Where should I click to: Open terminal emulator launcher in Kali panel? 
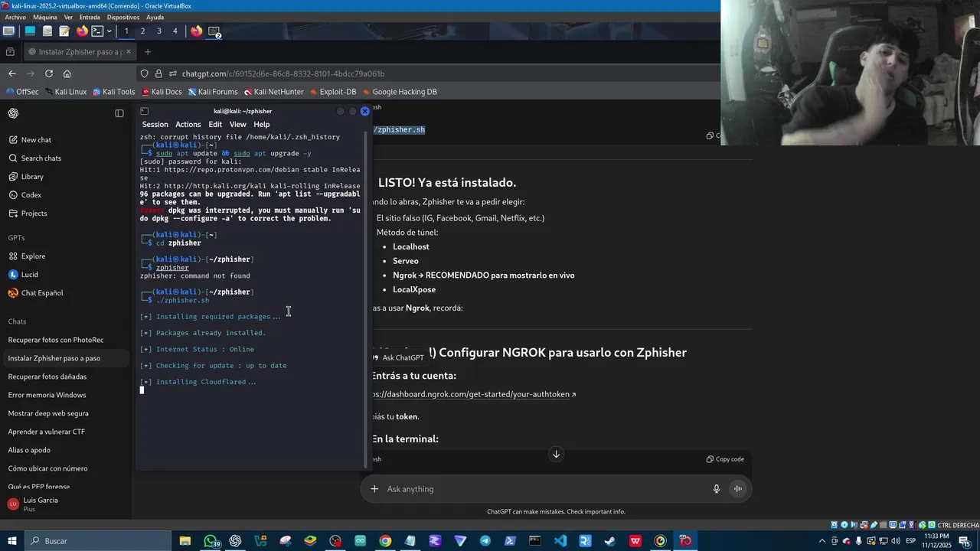tap(97, 31)
